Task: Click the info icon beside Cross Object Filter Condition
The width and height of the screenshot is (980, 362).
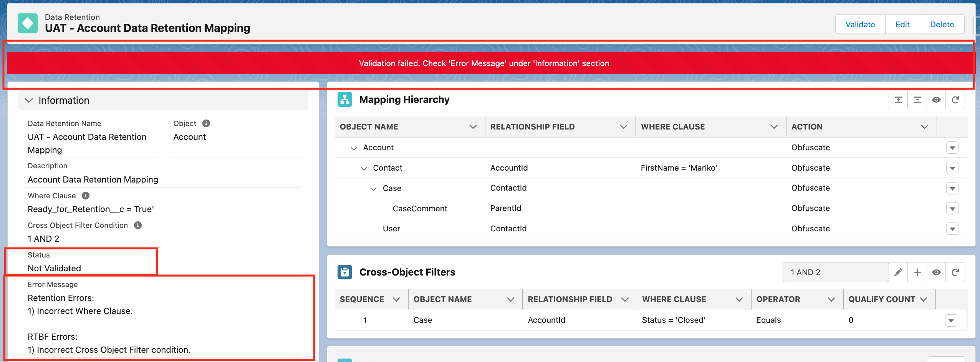Action: (138, 225)
